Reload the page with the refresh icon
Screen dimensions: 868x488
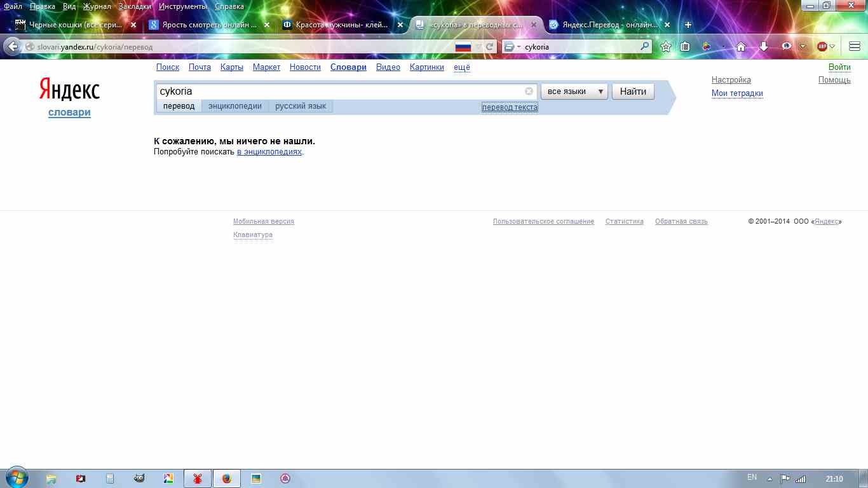(490, 46)
